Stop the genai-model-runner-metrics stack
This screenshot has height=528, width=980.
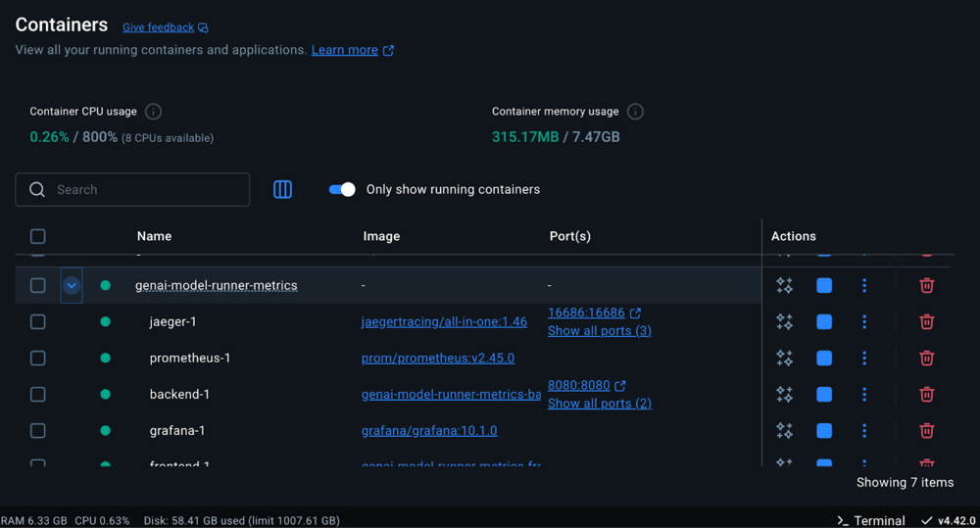pos(824,286)
